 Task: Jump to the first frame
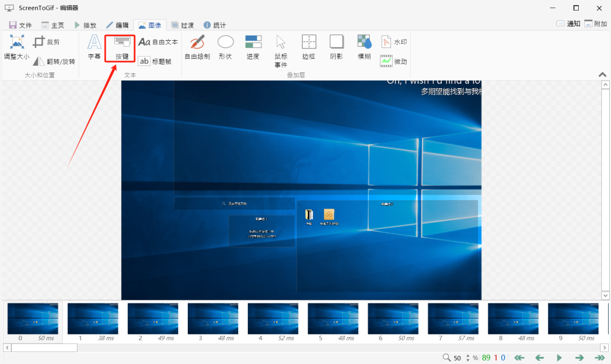tap(519, 357)
